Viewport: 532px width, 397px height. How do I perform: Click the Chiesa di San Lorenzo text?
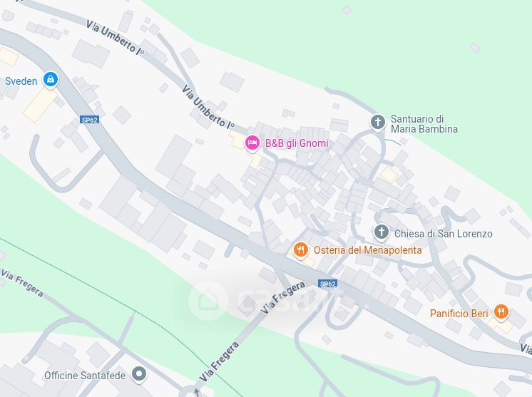click(443, 234)
